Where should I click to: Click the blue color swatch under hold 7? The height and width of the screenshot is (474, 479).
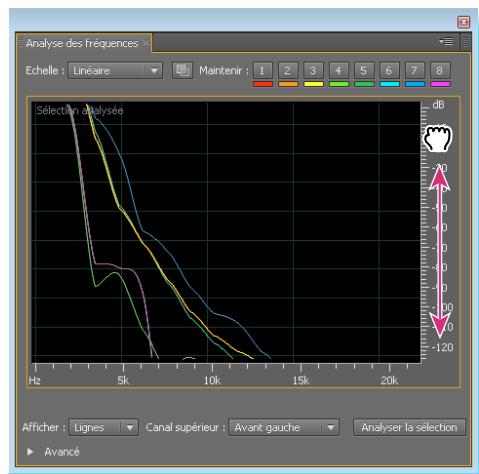415,84
